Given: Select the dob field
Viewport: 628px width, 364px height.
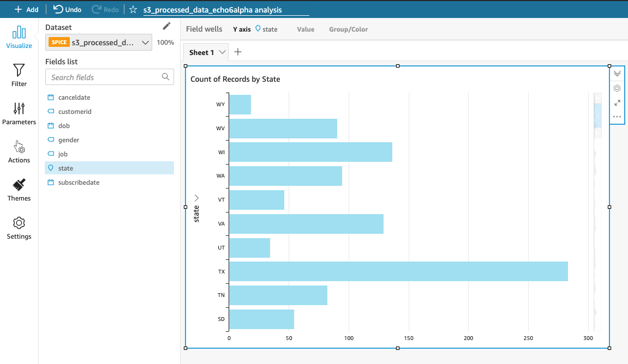Looking at the screenshot, I should (x=109, y=125).
